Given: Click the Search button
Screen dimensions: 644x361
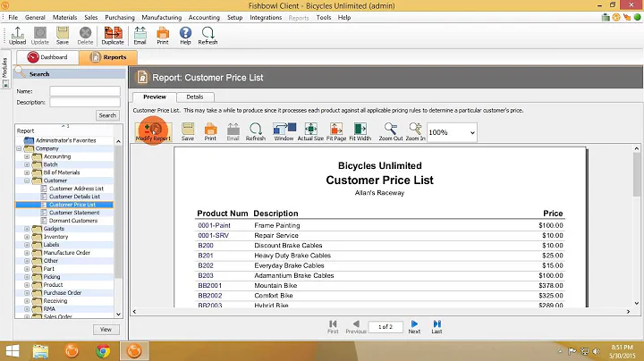Looking at the screenshot, I should (107, 115).
